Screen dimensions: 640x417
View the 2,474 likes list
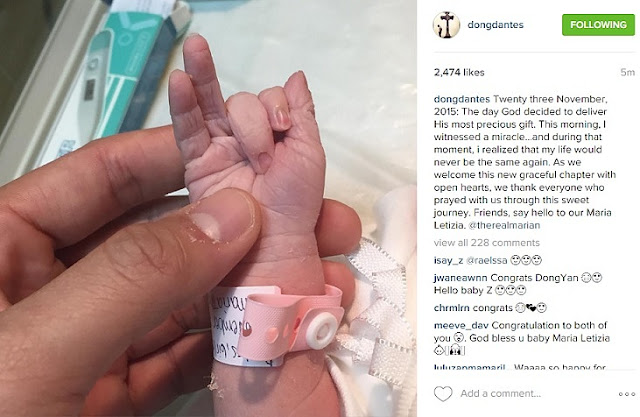[x=459, y=73]
